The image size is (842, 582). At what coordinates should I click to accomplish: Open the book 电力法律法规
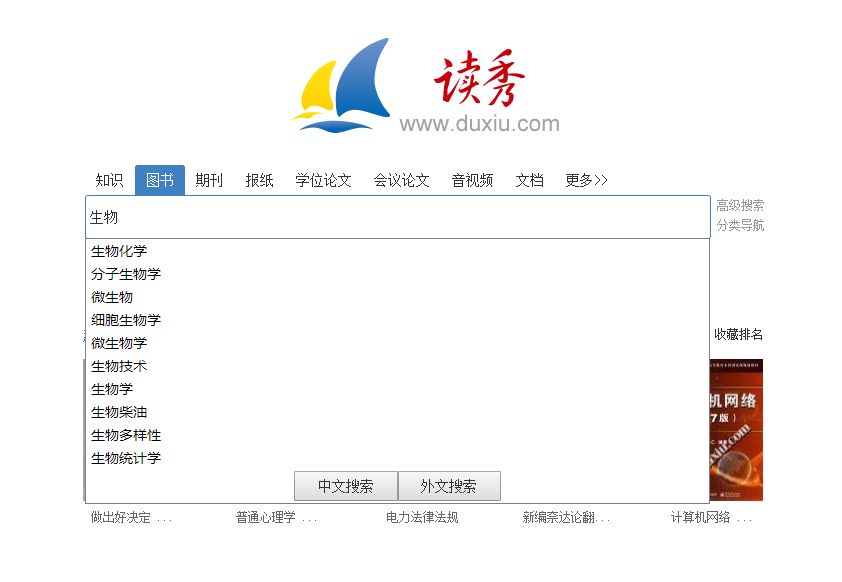tap(422, 518)
